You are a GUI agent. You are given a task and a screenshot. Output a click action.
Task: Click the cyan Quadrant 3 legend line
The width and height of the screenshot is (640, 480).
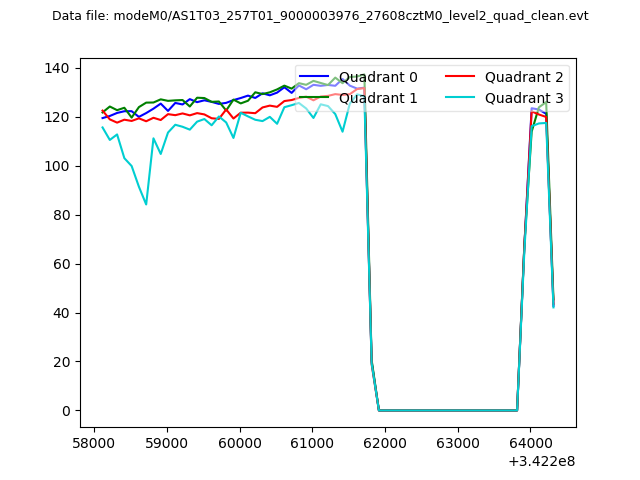pyautogui.click(x=461, y=98)
